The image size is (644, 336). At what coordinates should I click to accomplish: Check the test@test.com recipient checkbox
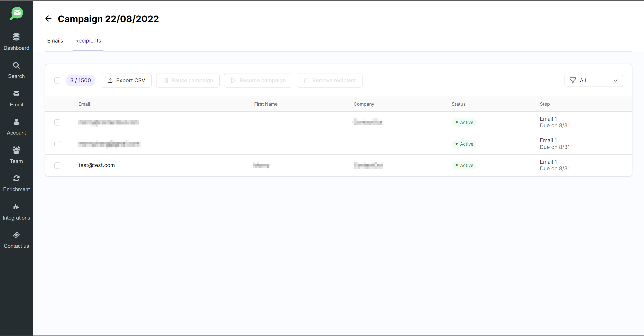[x=57, y=165]
